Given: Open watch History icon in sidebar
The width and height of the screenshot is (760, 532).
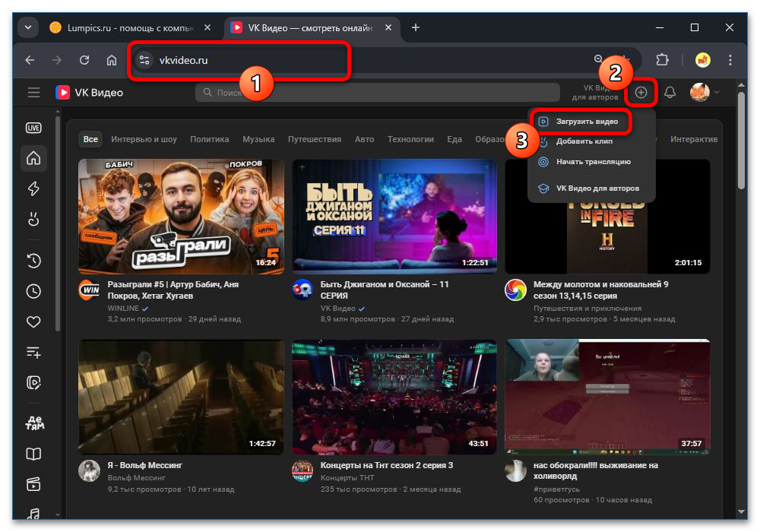Looking at the screenshot, I should coord(33,261).
